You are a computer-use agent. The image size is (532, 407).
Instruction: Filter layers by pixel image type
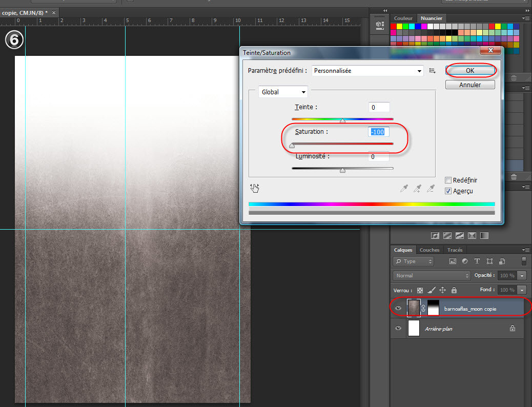point(453,261)
